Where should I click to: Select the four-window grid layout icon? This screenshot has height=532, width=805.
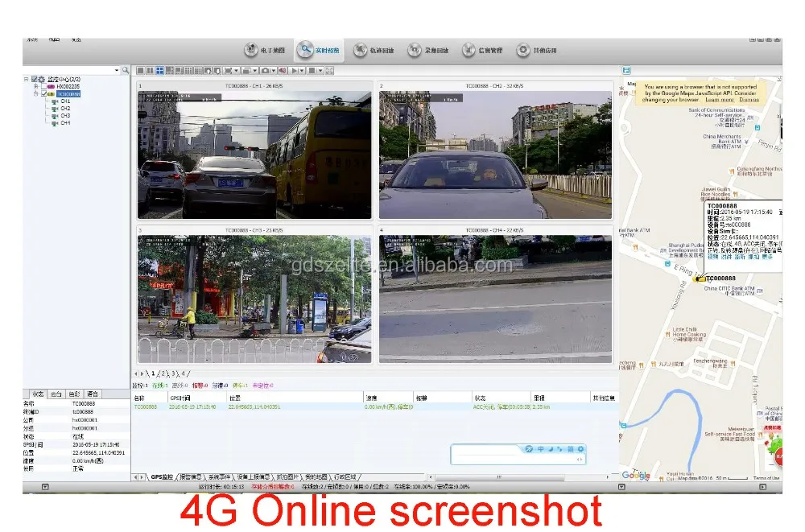(x=159, y=71)
